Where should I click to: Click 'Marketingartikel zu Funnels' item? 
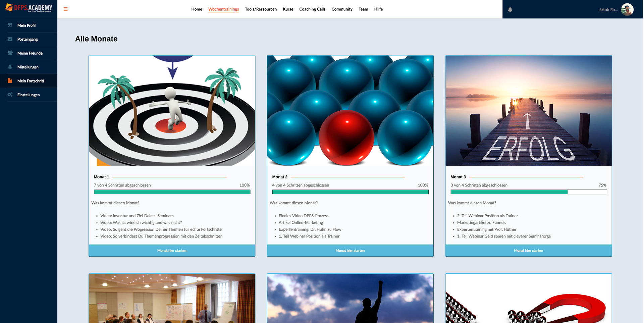482,222
